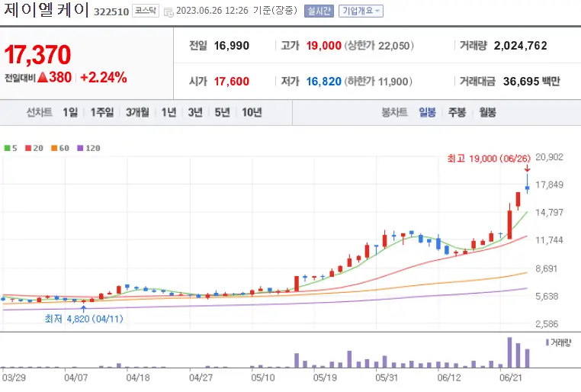581x392 pixels.
Task: Click the orange 60-day average swatch
Action: pyautogui.click(x=54, y=148)
